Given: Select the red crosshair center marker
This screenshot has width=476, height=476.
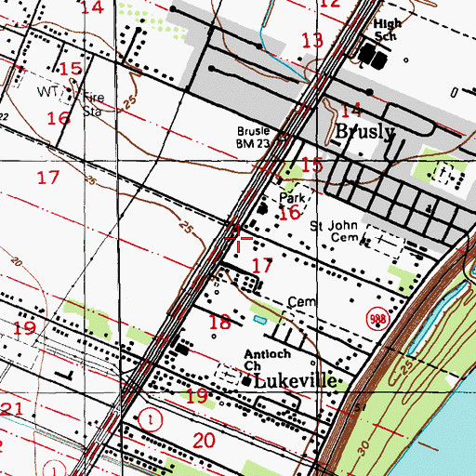Looking at the screenshot, I should pyautogui.click(x=238, y=238).
